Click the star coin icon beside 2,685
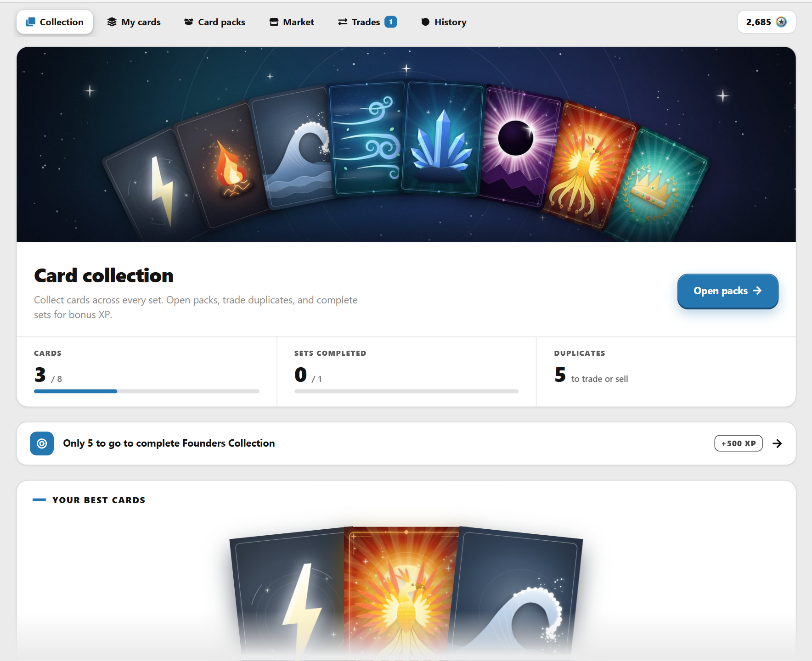Image resolution: width=812 pixels, height=661 pixels. 781,22
